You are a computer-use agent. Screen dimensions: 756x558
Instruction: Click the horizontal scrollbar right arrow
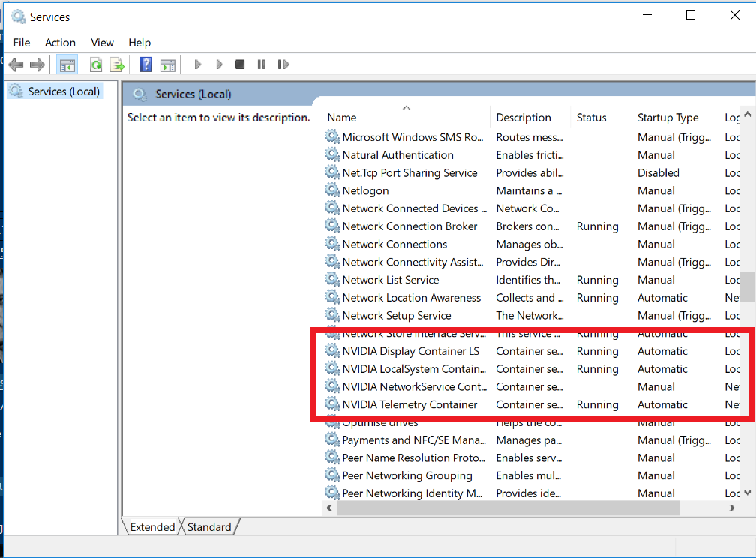point(732,508)
